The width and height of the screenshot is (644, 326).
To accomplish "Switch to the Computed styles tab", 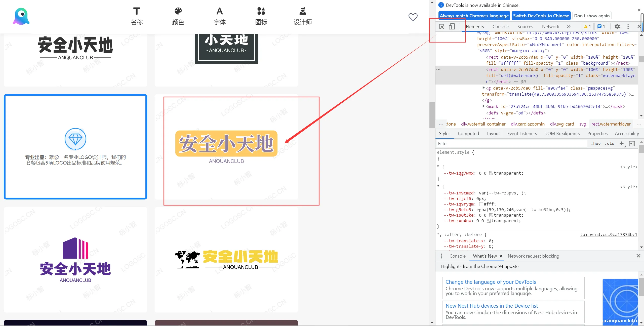I will [468, 134].
